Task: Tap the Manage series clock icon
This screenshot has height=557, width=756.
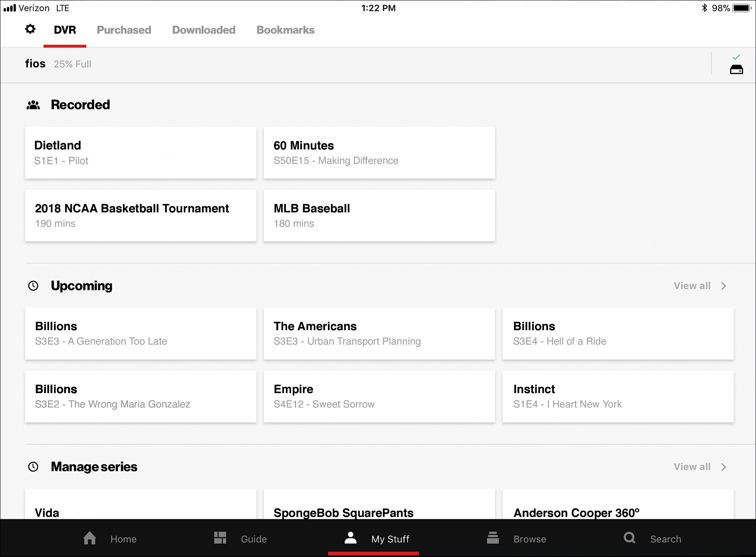Action: [x=33, y=467]
